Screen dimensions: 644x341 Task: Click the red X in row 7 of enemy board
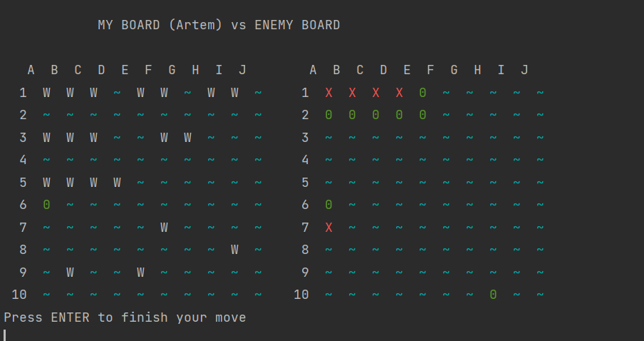pos(328,227)
